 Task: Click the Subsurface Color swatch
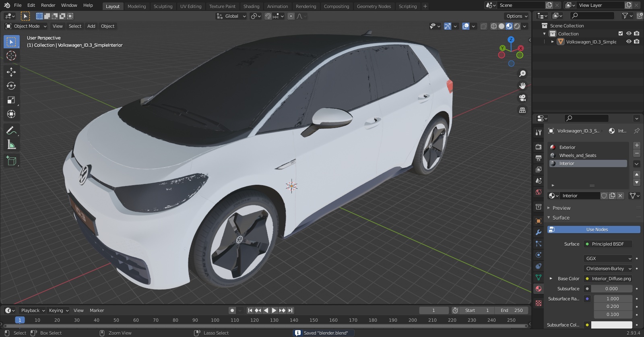611,325
